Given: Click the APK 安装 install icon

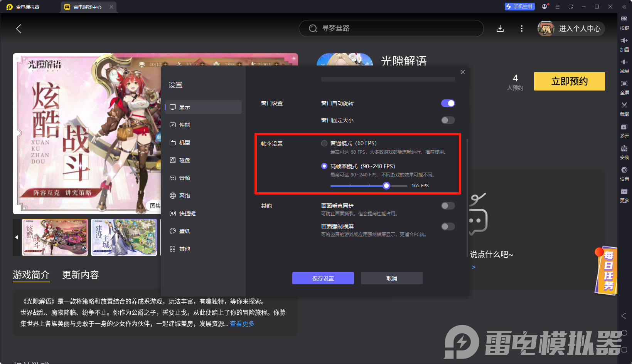Looking at the screenshot, I should click(625, 153).
